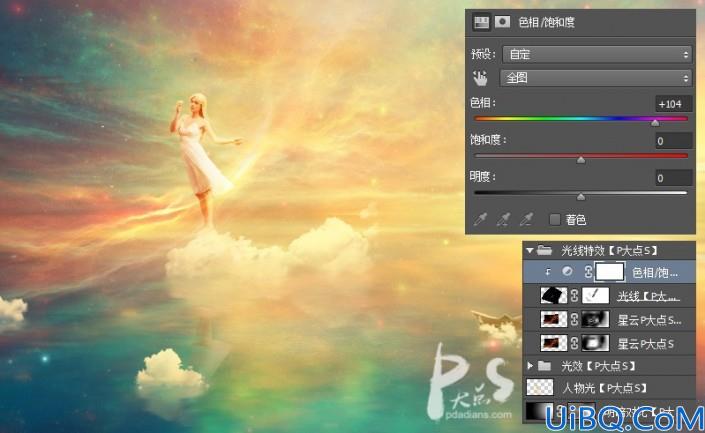The height and width of the screenshot is (433, 705).
Task: Switch to the Masks icon in properties panel
Action: click(x=502, y=22)
